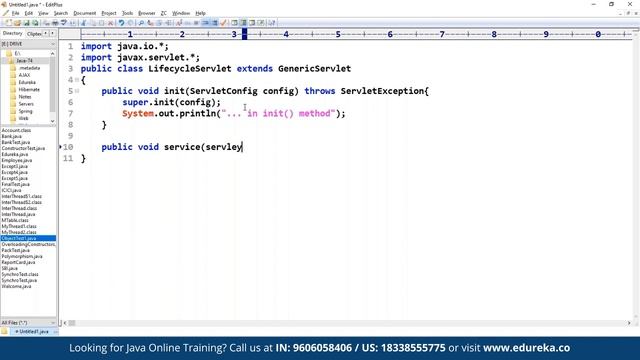Open the Document menu
This screenshot has width=640, height=360.
pyautogui.click(x=84, y=13)
